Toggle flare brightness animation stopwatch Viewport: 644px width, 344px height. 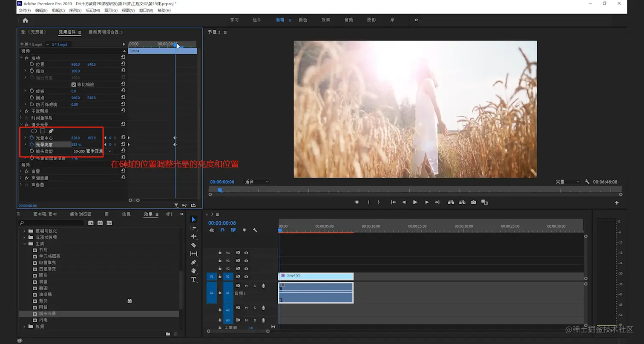click(x=32, y=145)
